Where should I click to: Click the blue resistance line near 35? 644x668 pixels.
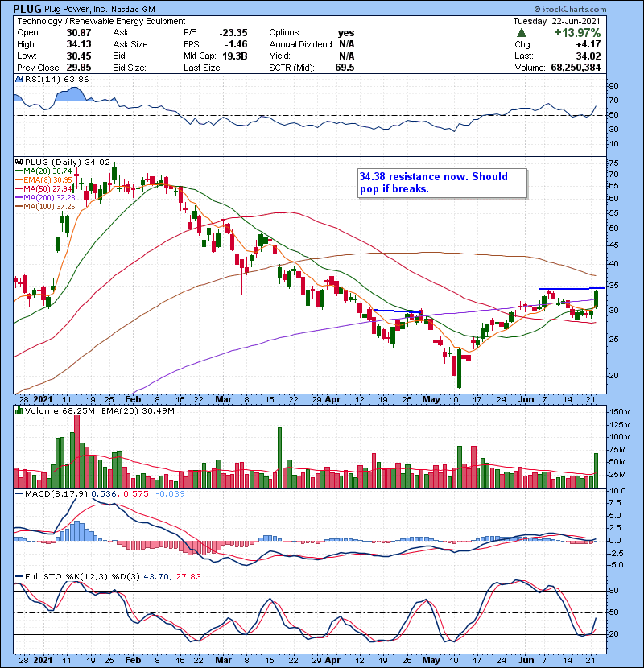(572, 288)
